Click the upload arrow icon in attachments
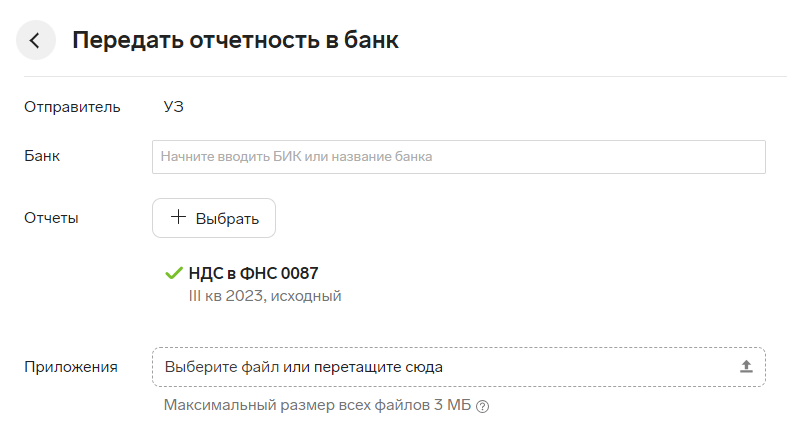 click(746, 367)
